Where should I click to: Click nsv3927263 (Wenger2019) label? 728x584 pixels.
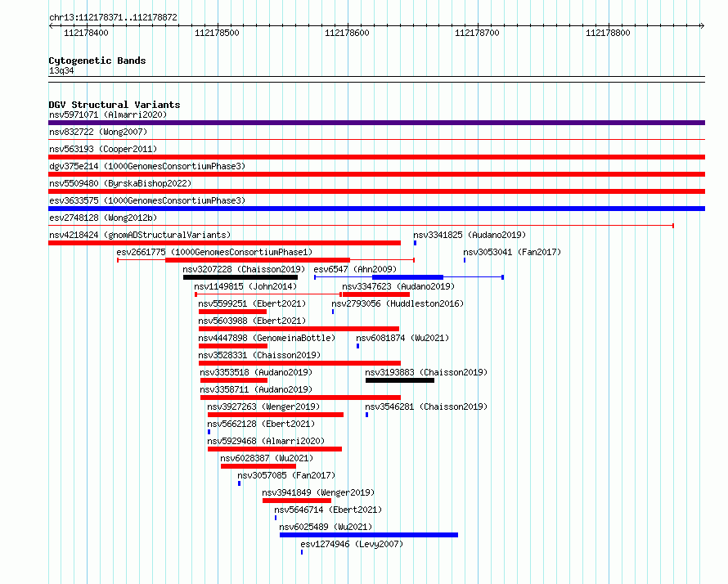pos(263,407)
